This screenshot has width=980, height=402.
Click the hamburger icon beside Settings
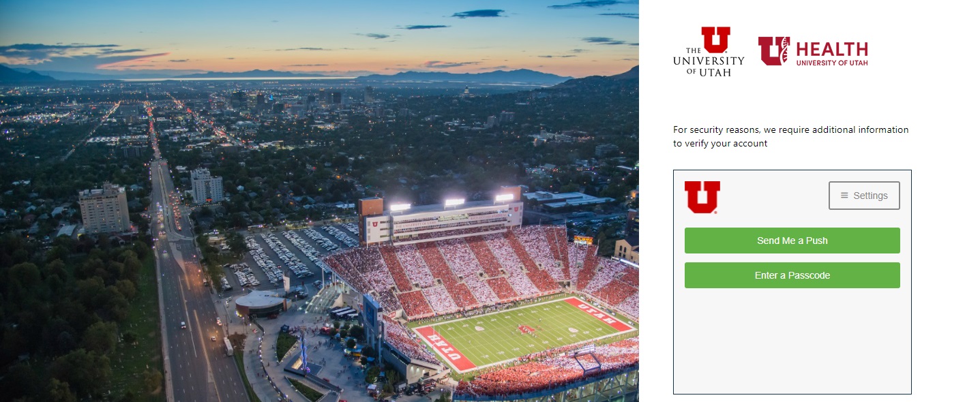coord(844,196)
